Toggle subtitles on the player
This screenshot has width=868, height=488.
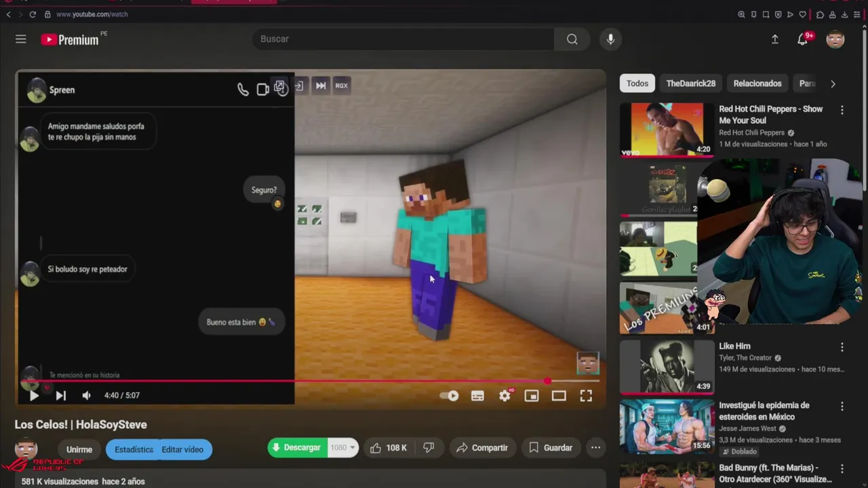477,396
